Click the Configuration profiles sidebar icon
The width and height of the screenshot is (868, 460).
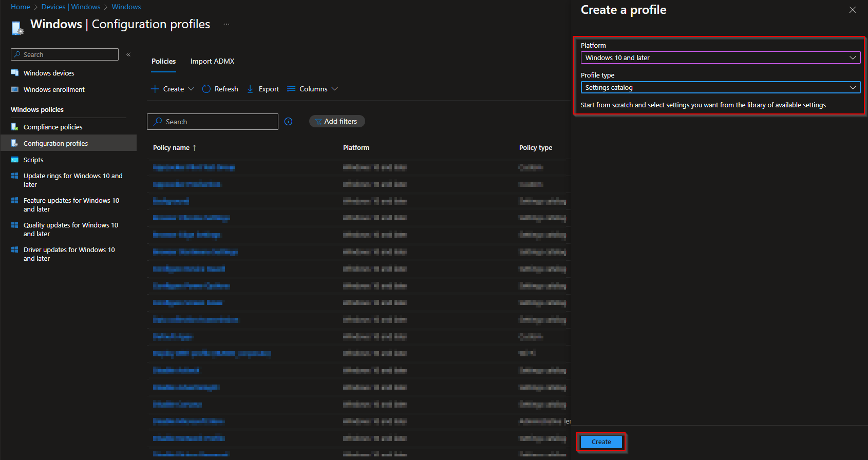tap(15, 143)
